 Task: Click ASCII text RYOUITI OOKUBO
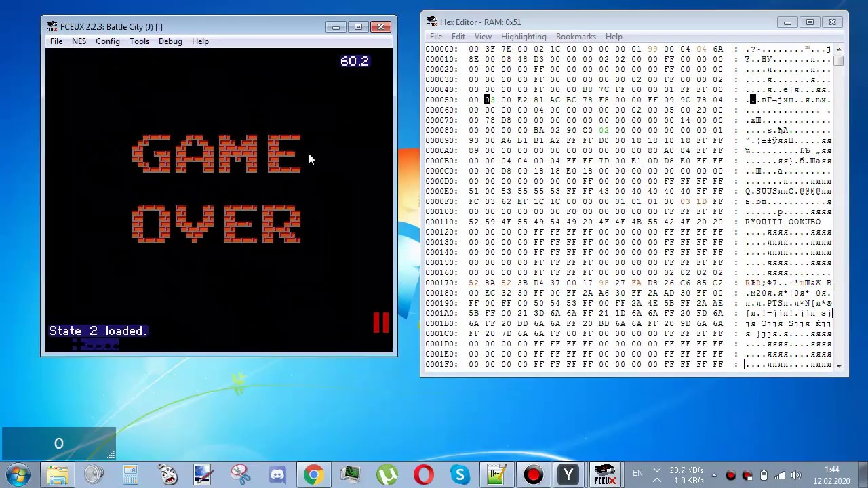(783, 222)
